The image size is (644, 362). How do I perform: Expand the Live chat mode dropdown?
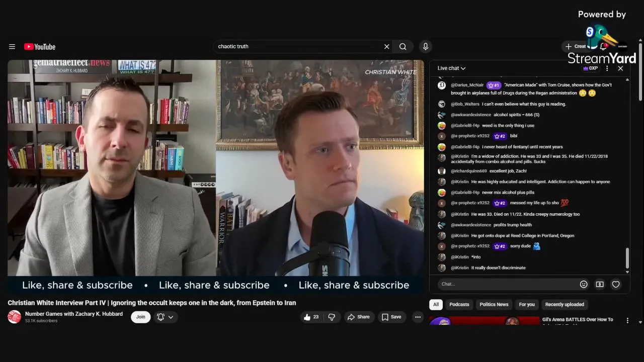pos(451,68)
